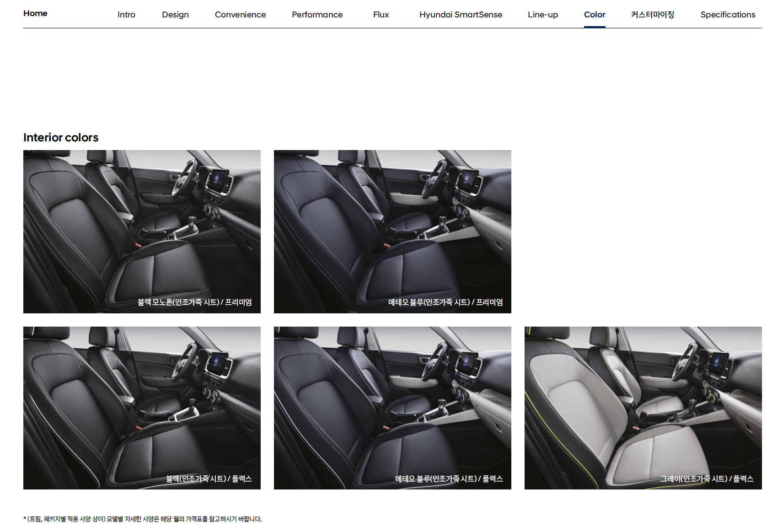Select the active Color tab
783x532 pixels.
(595, 15)
